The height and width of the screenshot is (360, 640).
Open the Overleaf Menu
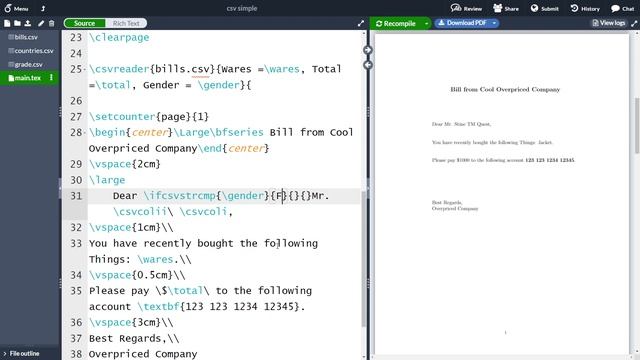(x=16, y=8)
